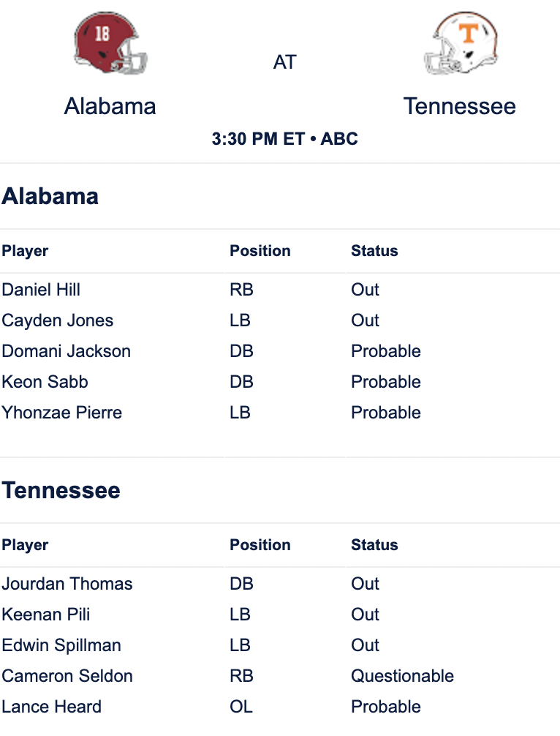Click the Tennessee white helmet icon

[x=461, y=42]
